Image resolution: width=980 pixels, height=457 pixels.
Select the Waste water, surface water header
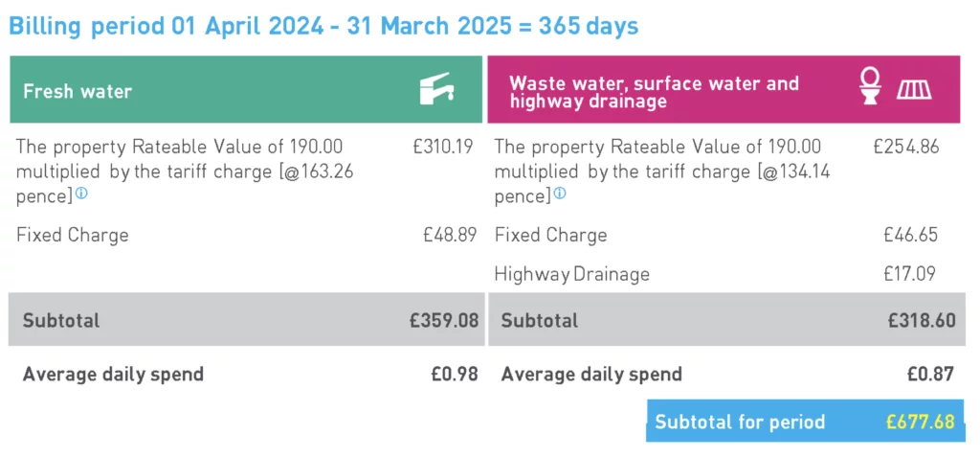click(724, 89)
